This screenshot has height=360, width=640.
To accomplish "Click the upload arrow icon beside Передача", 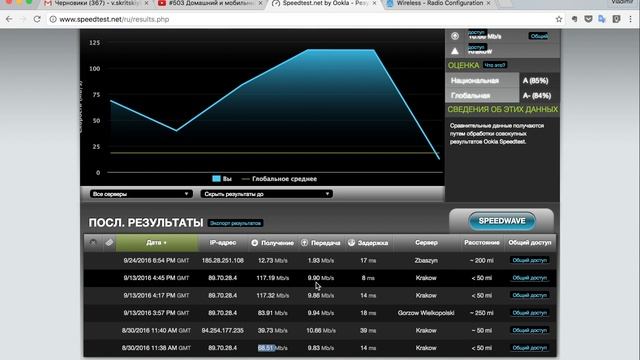I will click(304, 243).
